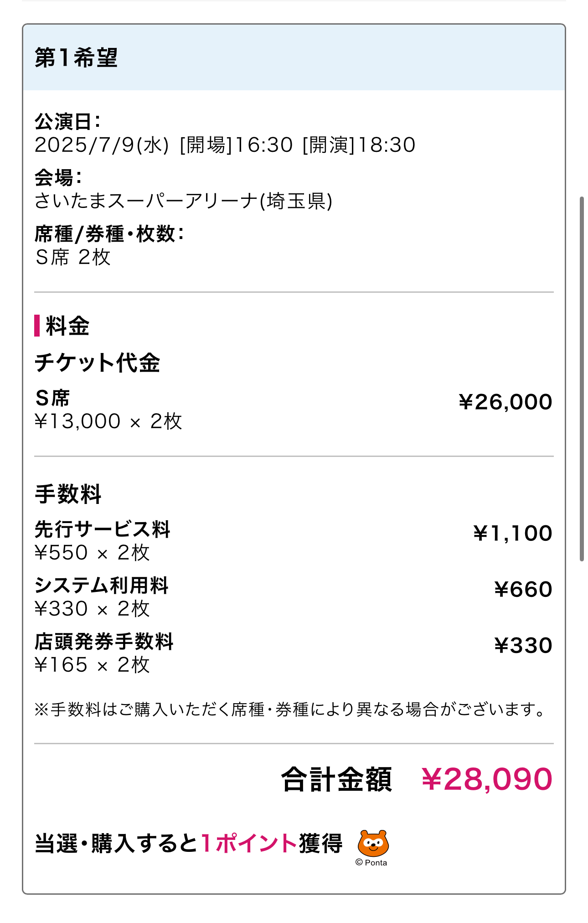The height and width of the screenshot is (923, 588).
Task: Click the システム利用料 fee row label
Action: click(x=102, y=586)
